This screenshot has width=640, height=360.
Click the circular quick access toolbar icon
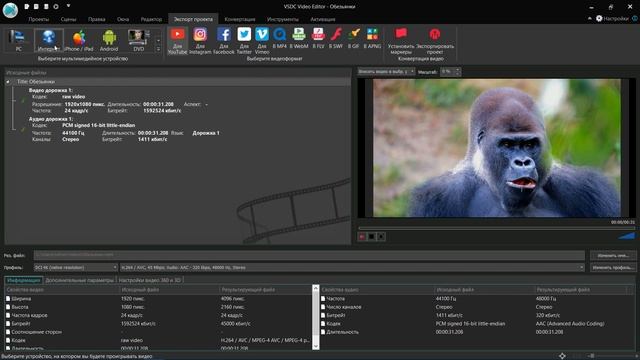(56, 7)
